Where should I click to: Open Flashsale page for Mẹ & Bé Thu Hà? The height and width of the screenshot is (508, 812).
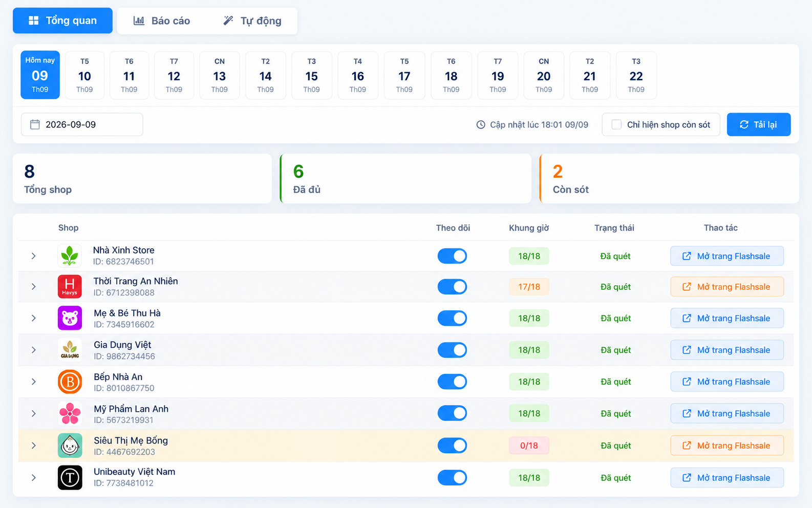pos(727,318)
